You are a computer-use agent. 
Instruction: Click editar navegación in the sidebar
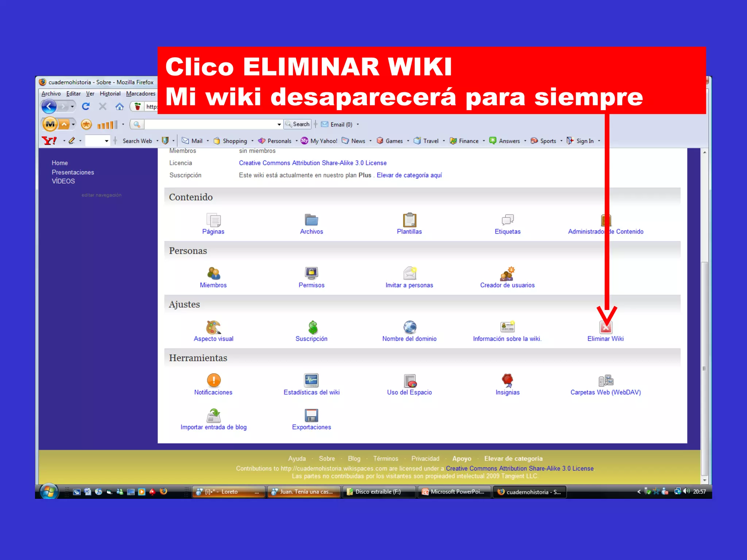(101, 195)
